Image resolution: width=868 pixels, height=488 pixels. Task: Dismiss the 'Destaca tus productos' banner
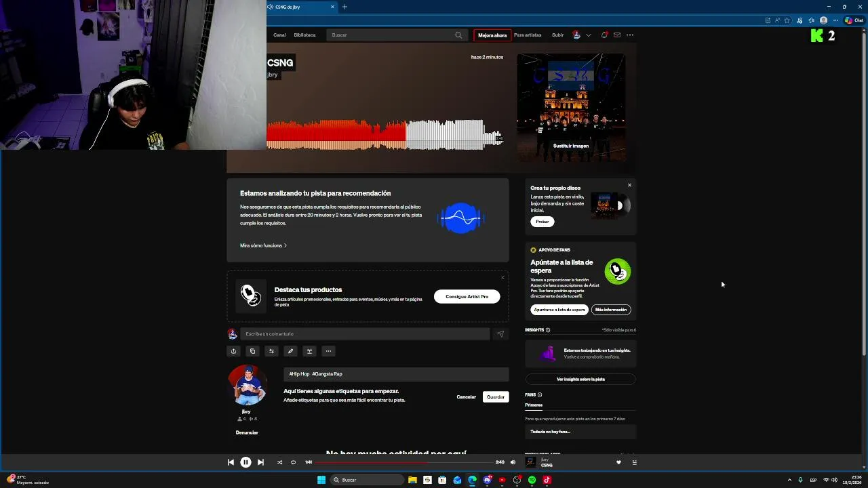tap(502, 277)
